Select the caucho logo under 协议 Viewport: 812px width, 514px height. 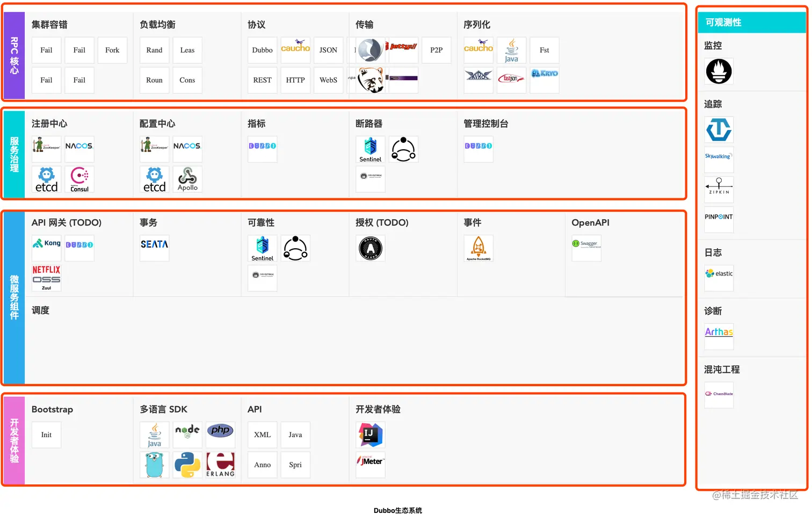(295, 50)
